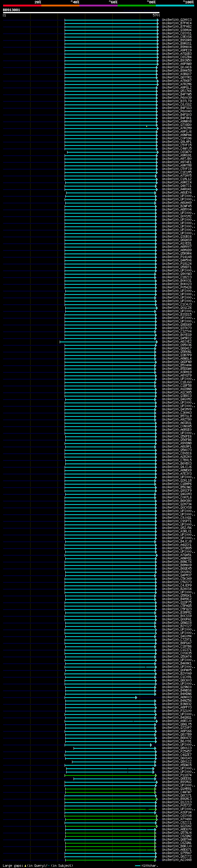Click hit label UniRef100_Q3UBI6
This screenshot has width=197, height=868.
[177, 237]
